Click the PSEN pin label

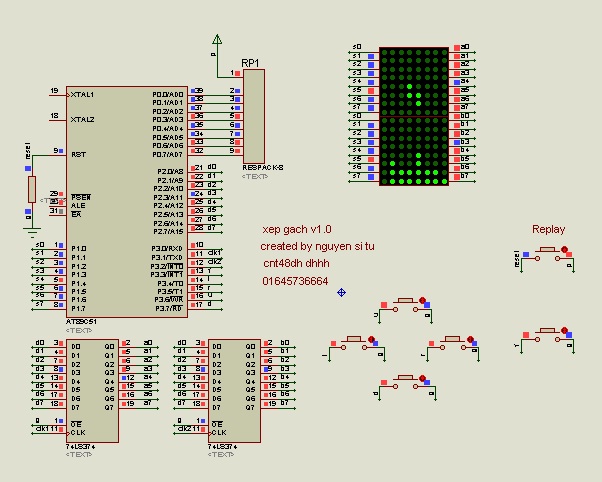pos(81,197)
